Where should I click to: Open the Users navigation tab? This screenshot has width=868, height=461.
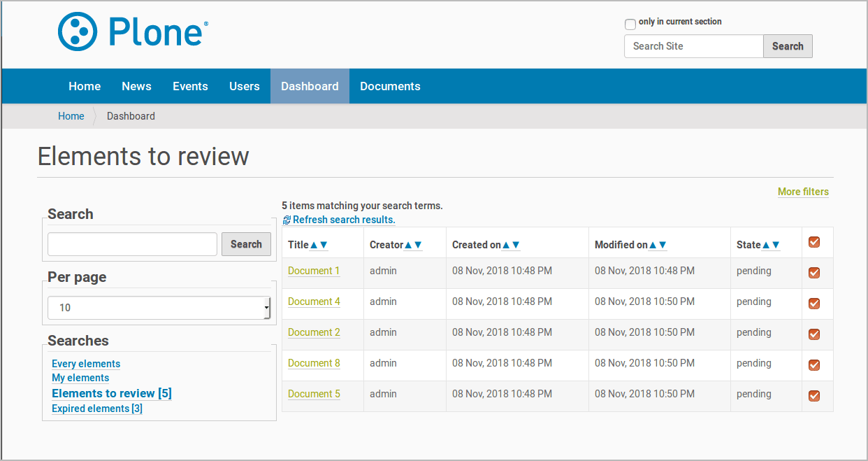(245, 86)
